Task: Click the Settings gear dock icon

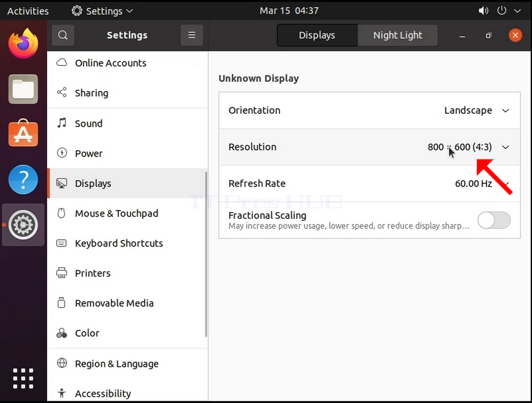Action: (23, 225)
